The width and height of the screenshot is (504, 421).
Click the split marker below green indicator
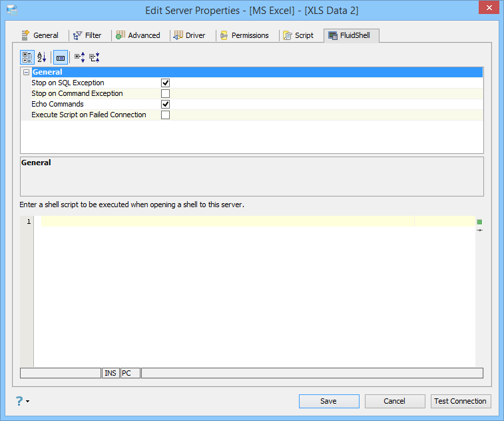pyautogui.click(x=479, y=230)
